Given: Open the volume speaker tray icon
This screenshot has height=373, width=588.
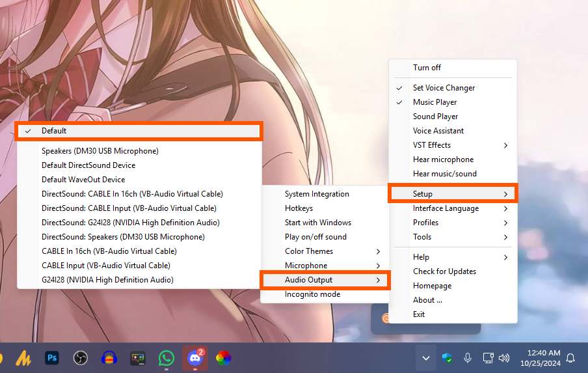Looking at the screenshot, I should 504,358.
